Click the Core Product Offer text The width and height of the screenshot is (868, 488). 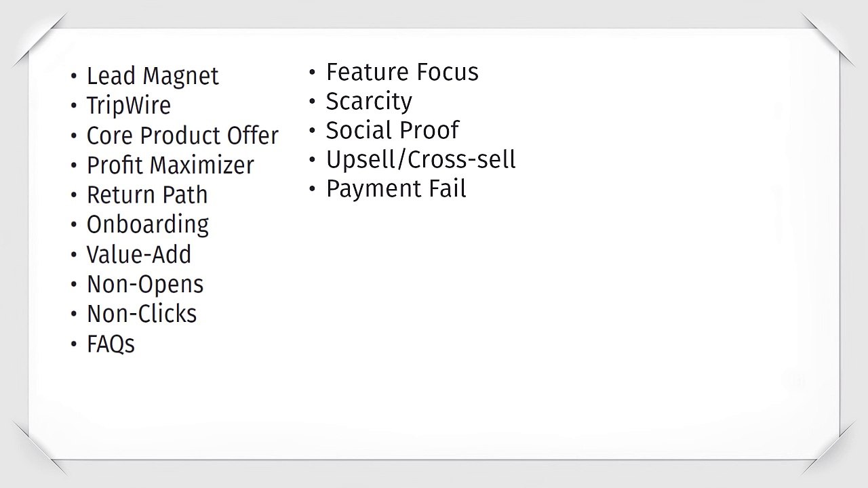point(182,136)
